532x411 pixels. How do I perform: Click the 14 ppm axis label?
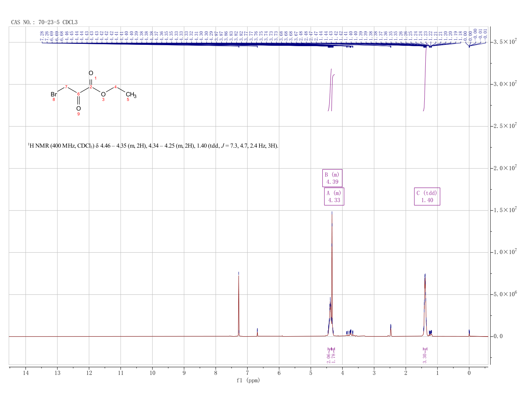pos(26,373)
